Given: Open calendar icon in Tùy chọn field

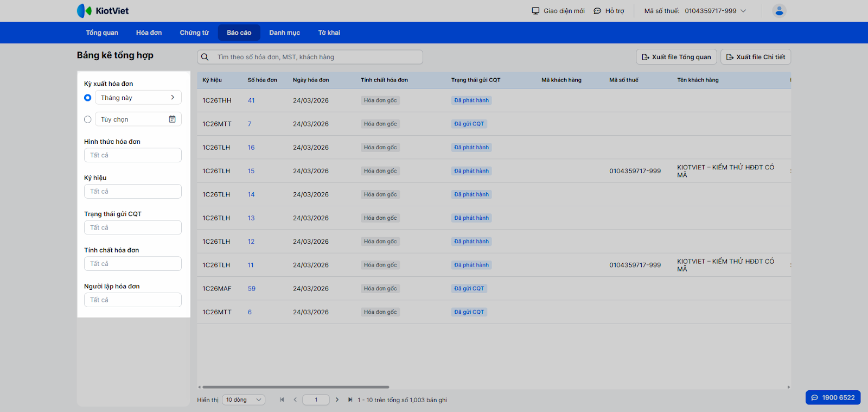Looking at the screenshot, I should click(x=172, y=119).
